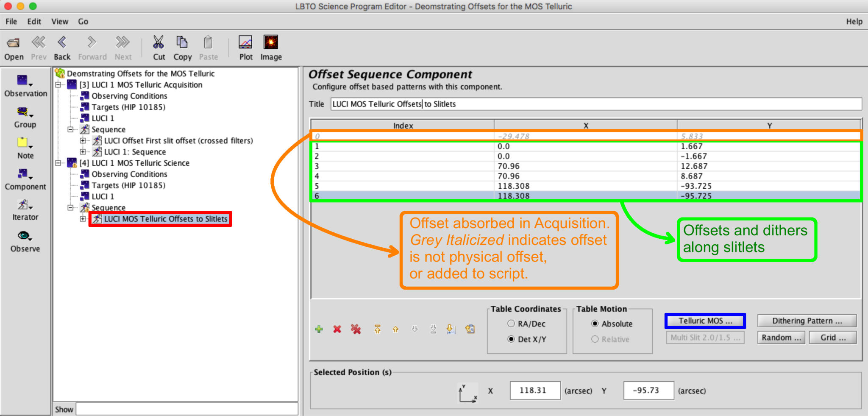Screen dimensions: 868x416
Task: Open the Edit menu
Action: coord(34,22)
